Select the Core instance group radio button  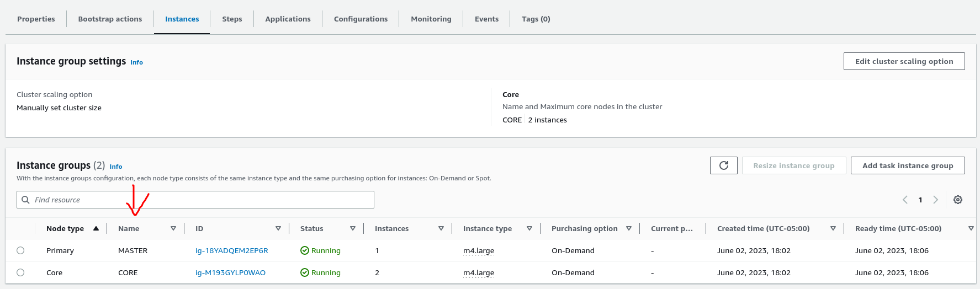click(20, 272)
